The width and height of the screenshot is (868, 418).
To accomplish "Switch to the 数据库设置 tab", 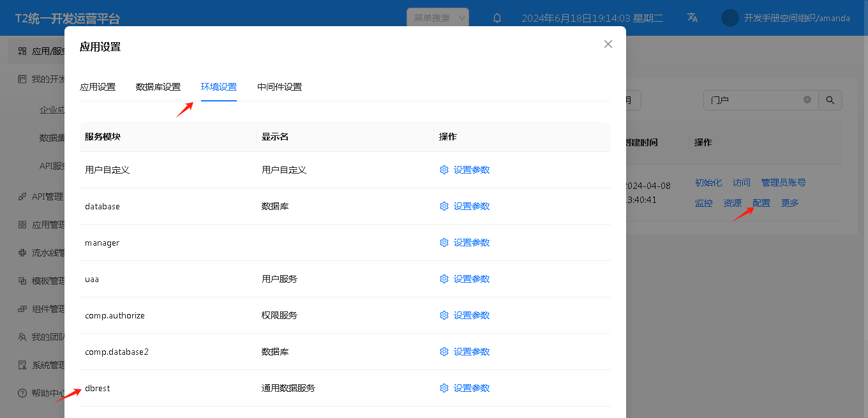I will coord(158,87).
